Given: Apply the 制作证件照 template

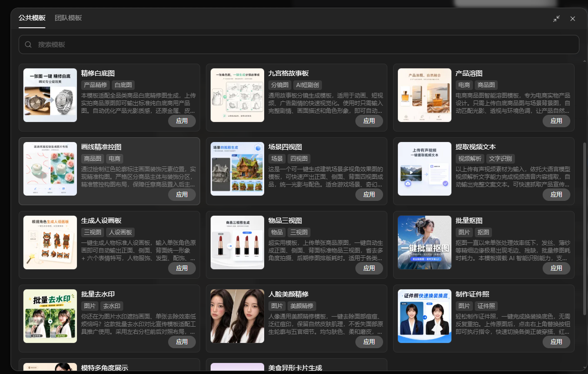Looking at the screenshot, I should click(556, 342).
